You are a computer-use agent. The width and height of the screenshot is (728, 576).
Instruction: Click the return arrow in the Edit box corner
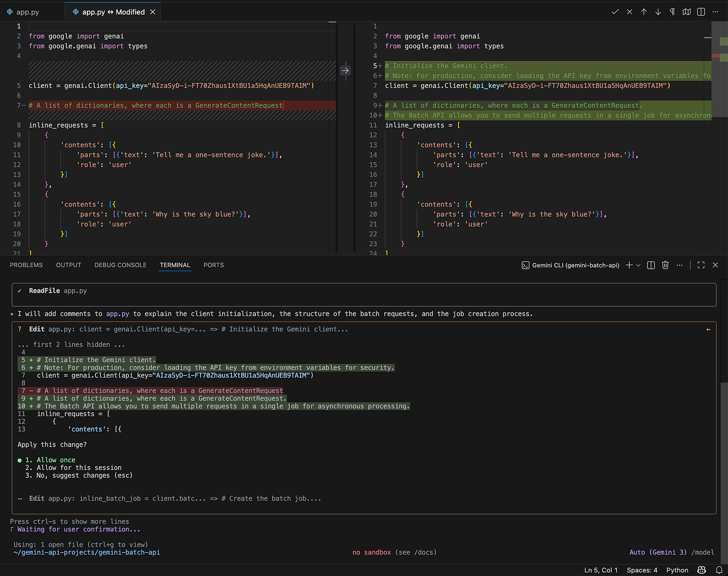pyautogui.click(x=708, y=330)
